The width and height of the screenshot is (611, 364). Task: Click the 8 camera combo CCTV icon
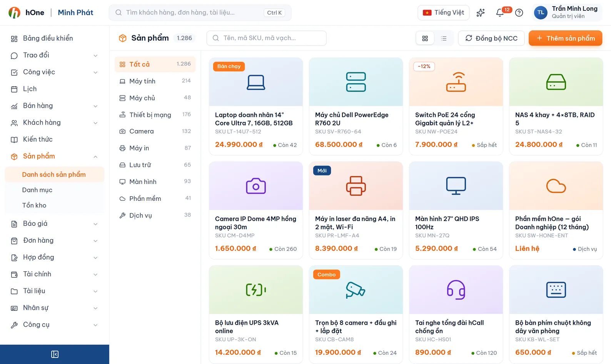tap(356, 290)
